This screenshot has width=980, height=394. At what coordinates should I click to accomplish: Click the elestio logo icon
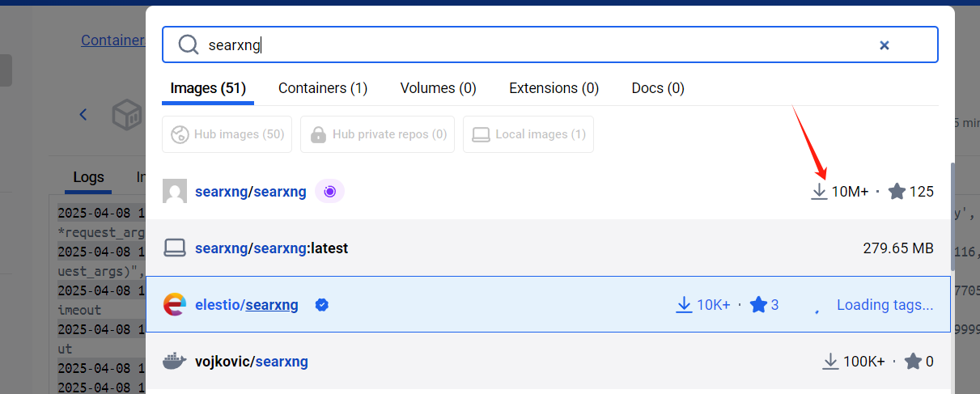175,305
